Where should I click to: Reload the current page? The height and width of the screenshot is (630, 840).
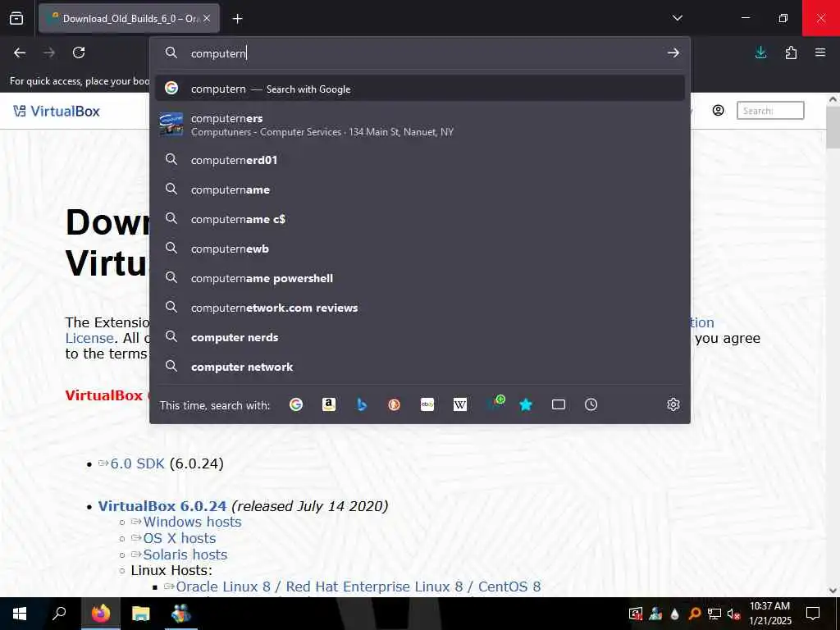[79, 52]
